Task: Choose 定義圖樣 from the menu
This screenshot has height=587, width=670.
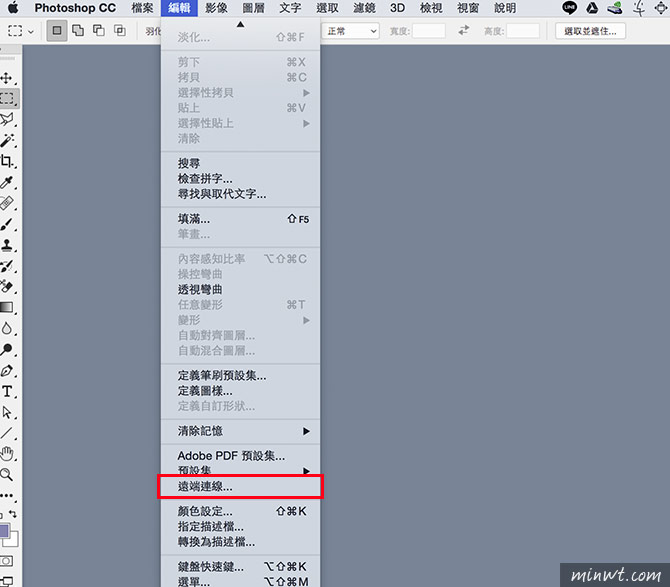Action: (240, 391)
